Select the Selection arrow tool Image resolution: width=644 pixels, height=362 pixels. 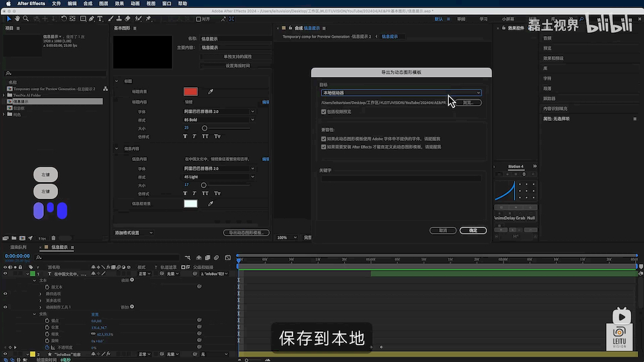(x=8, y=19)
